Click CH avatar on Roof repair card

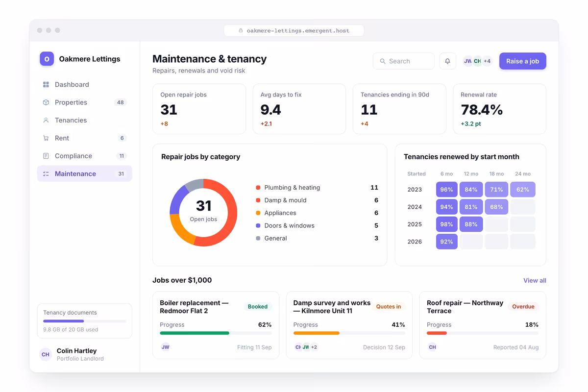pos(432,347)
